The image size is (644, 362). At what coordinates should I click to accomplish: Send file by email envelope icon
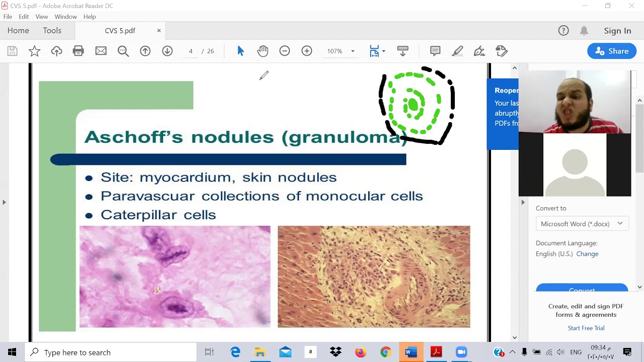(x=101, y=51)
